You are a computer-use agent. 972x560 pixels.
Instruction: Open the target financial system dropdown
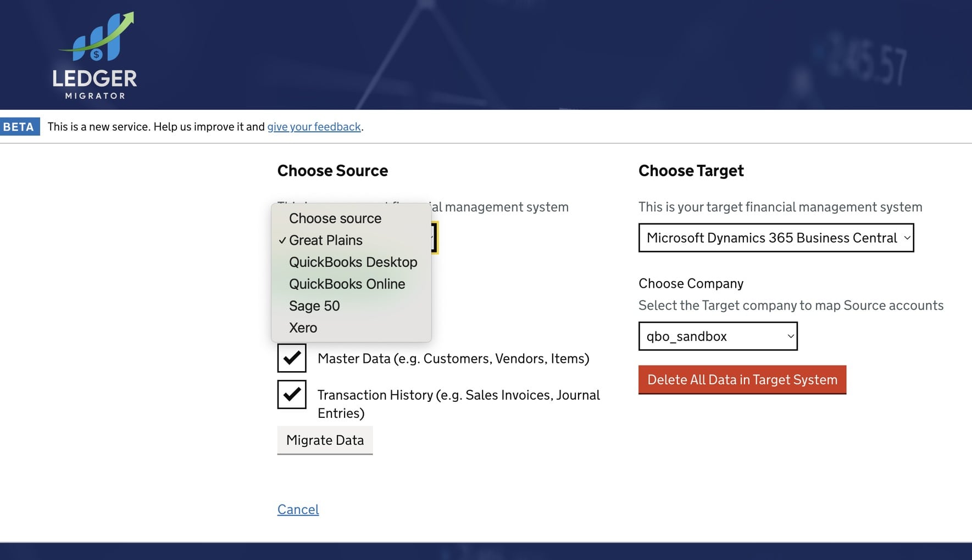[x=775, y=238]
